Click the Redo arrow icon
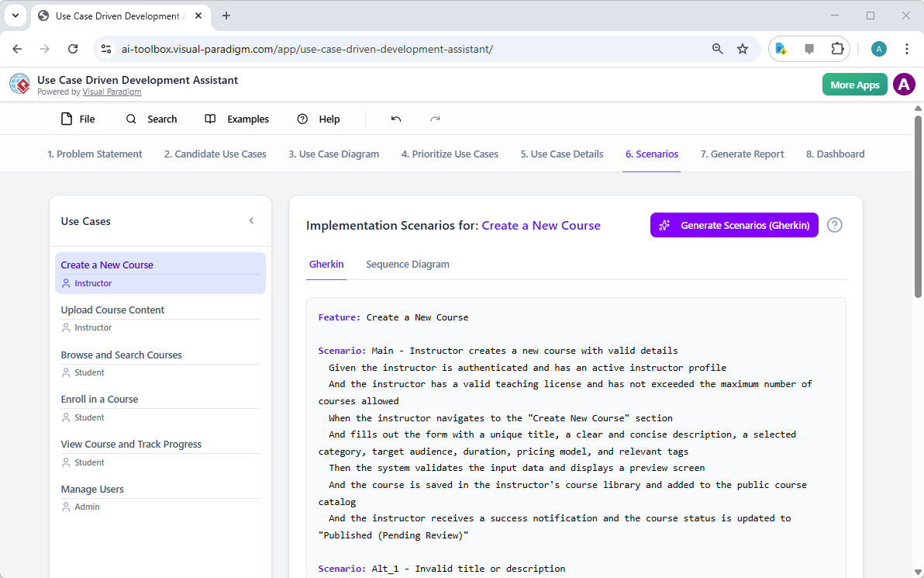The height and width of the screenshot is (578, 924). (x=435, y=119)
